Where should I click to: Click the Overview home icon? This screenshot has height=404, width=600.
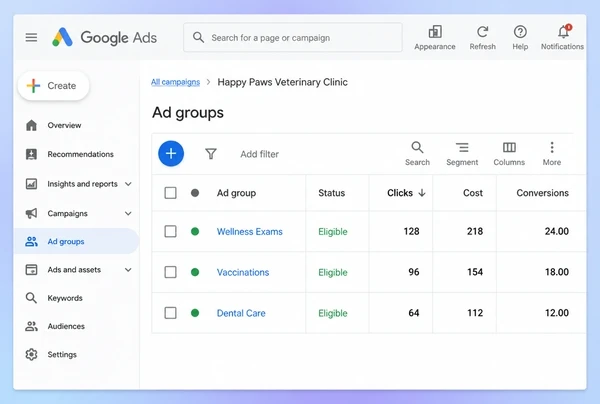[31, 125]
